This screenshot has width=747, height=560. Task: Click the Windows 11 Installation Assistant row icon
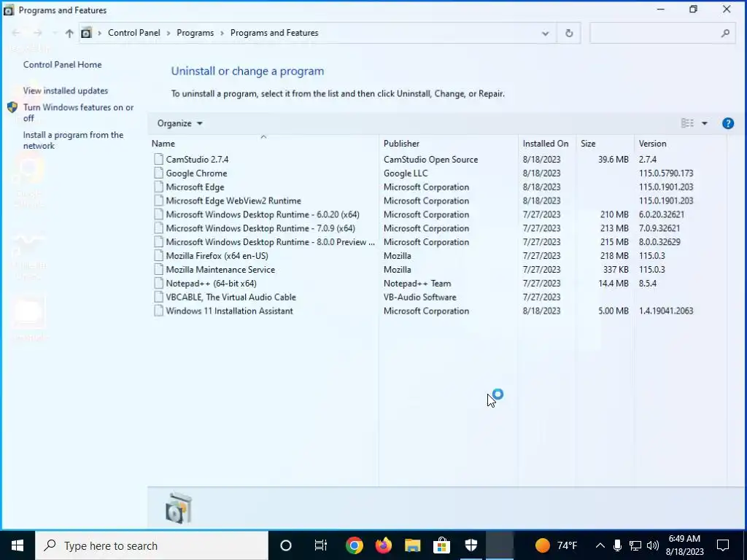(158, 311)
